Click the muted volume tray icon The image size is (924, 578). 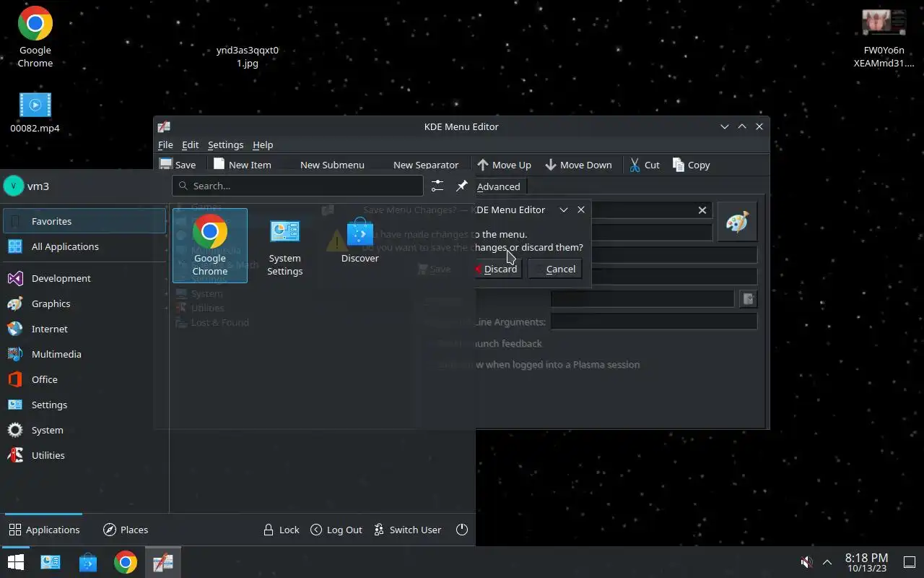pyautogui.click(x=806, y=562)
